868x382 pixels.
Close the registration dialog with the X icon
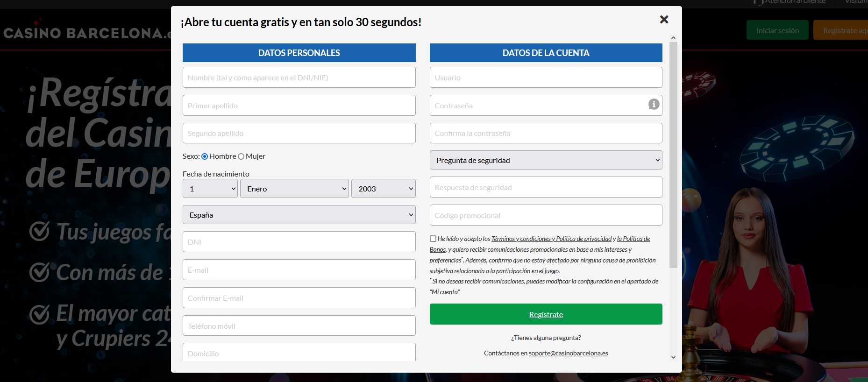[664, 20]
